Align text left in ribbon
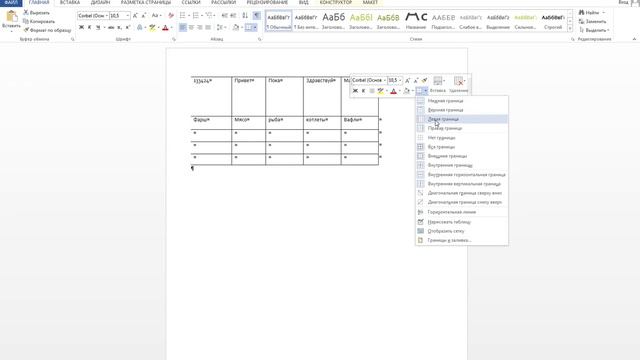 (183, 27)
